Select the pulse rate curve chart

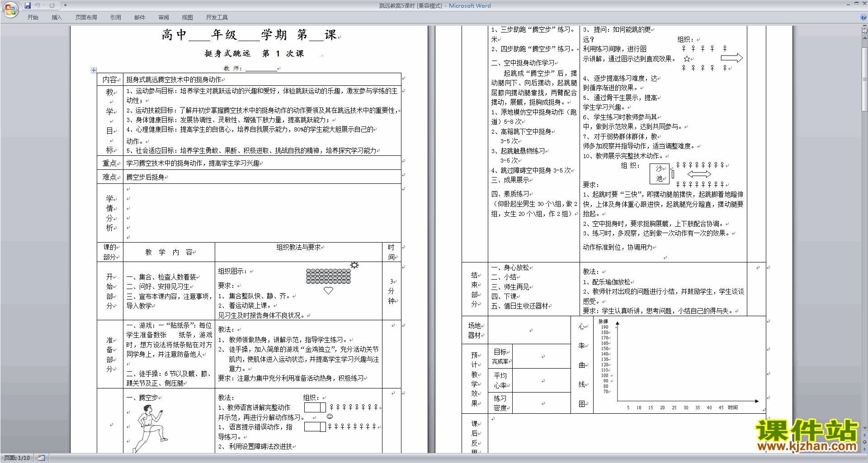(x=679, y=365)
